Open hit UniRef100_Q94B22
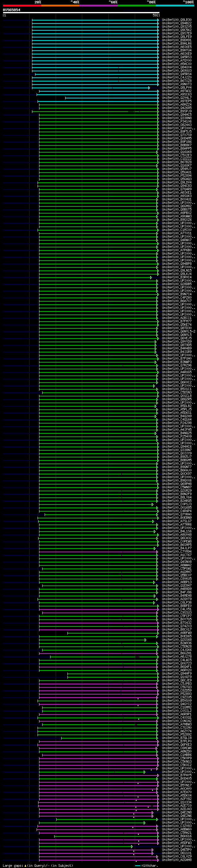 click(176, 23)
